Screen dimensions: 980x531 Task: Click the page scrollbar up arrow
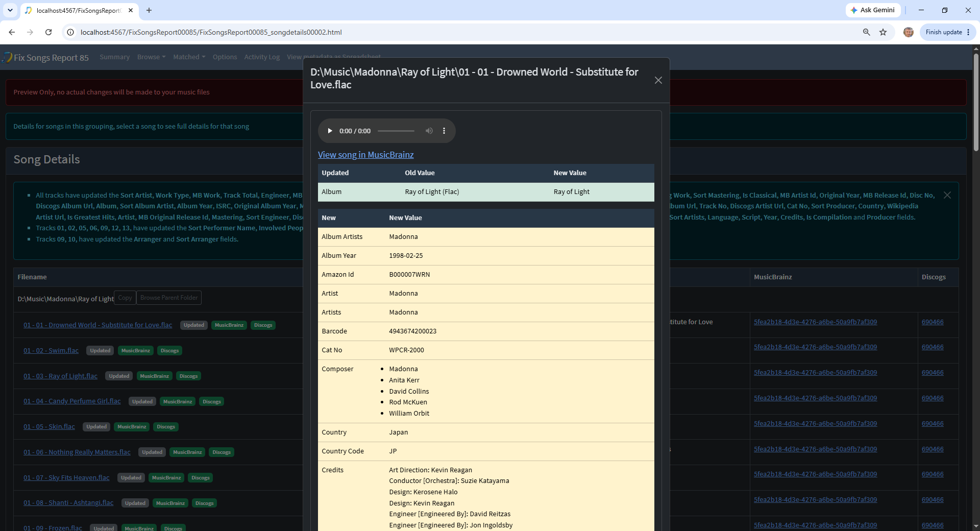[x=976, y=49]
